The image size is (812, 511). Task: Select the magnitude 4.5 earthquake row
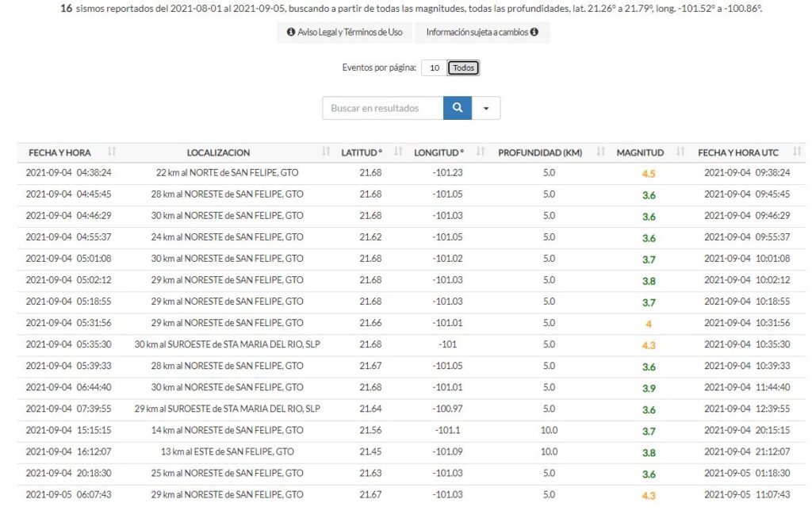tap(228, 173)
